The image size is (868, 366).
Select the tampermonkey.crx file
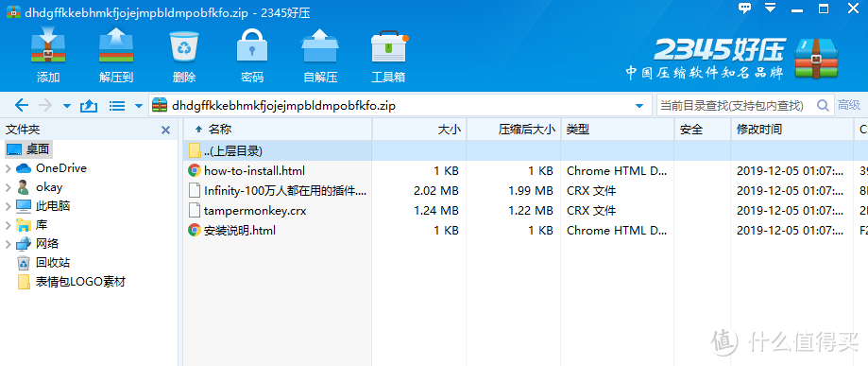tap(255, 211)
